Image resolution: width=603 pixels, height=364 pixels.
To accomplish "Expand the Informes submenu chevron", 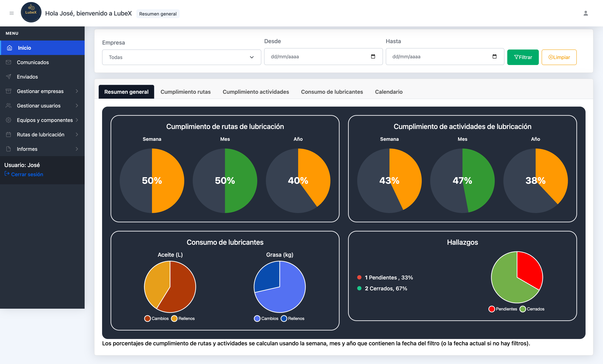I will tap(77, 149).
